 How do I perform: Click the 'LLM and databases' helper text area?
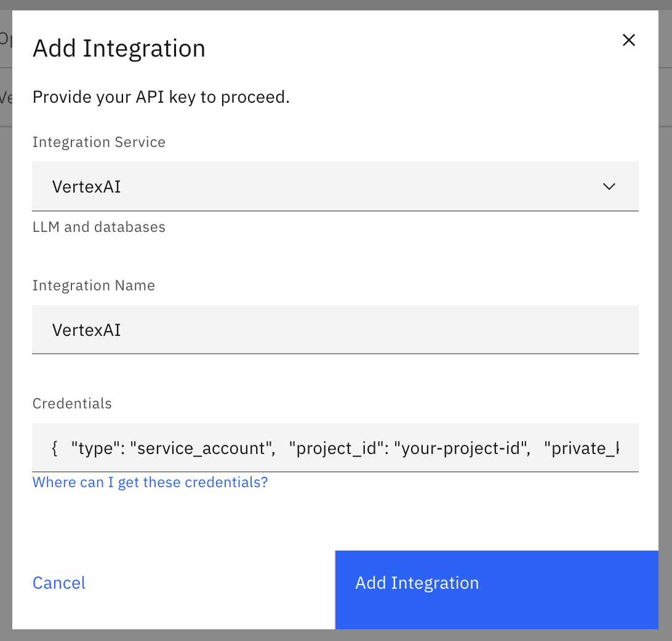point(98,227)
